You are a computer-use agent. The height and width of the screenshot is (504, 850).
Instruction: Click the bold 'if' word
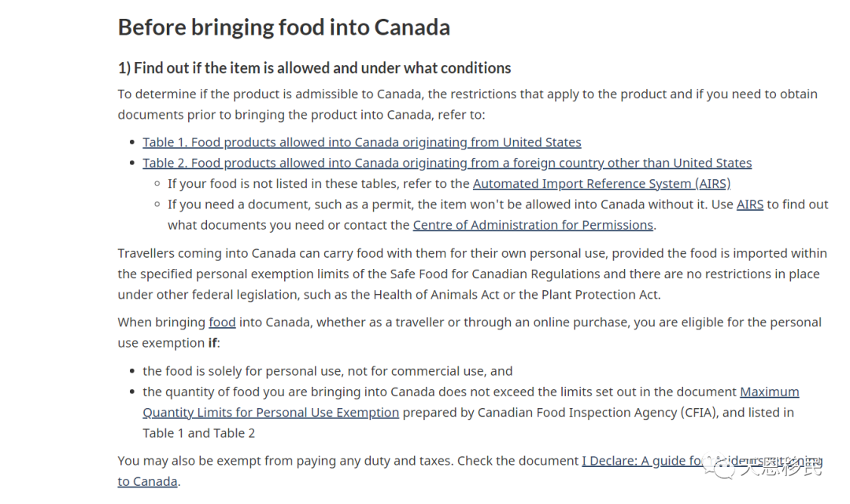point(213,343)
